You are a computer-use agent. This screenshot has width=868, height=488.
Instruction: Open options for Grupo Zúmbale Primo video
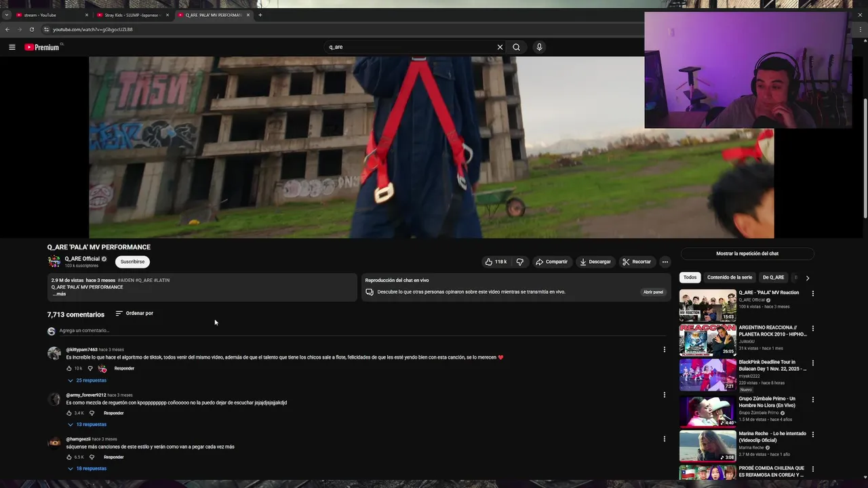coord(813,399)
